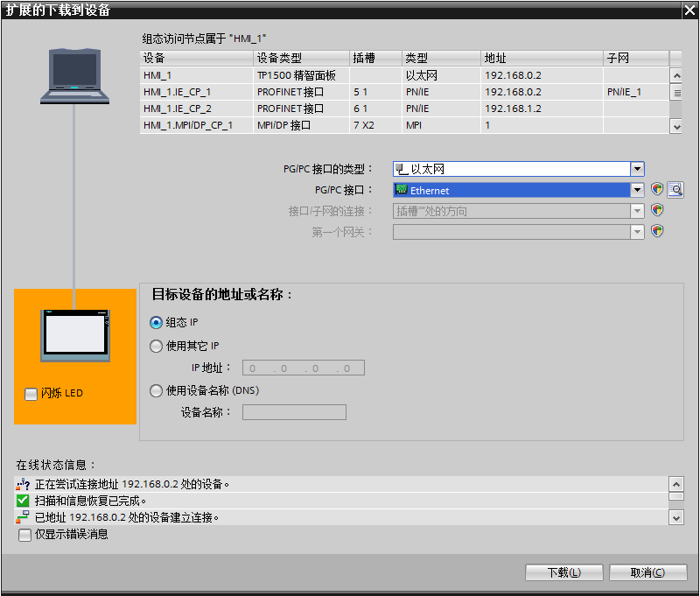Click the 子网 column header
Viewport: 700px width, 596px height.
pyautogui.click(x=636, y=58)
